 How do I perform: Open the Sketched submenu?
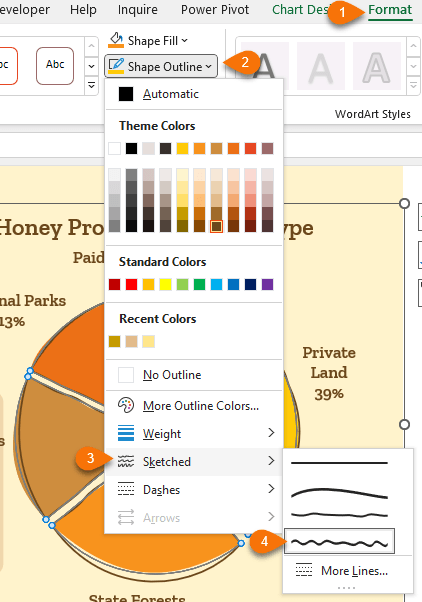[194, 461]
